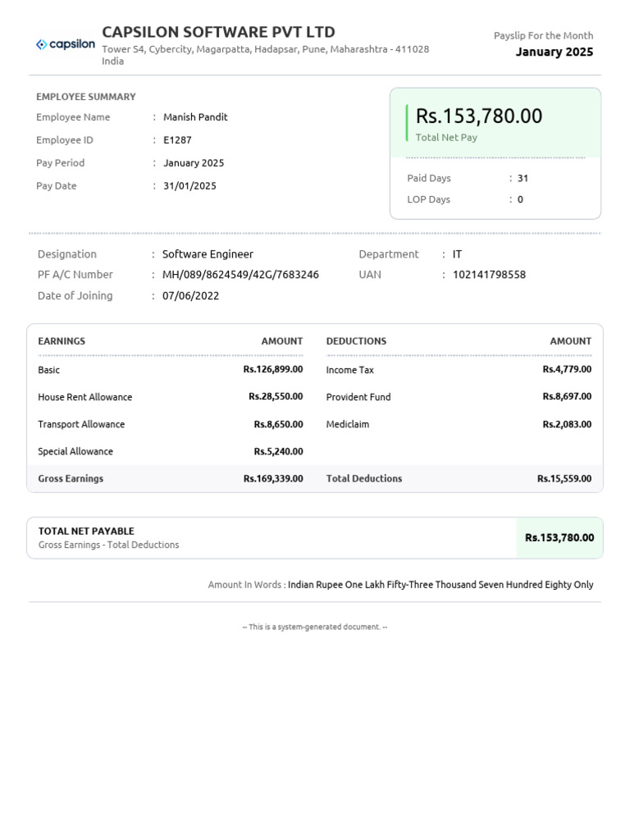Image resolution: width=630 pixels, height=840 pixels.
Task: Click the Transport Allowance label
Action: (x=81, y=424)
